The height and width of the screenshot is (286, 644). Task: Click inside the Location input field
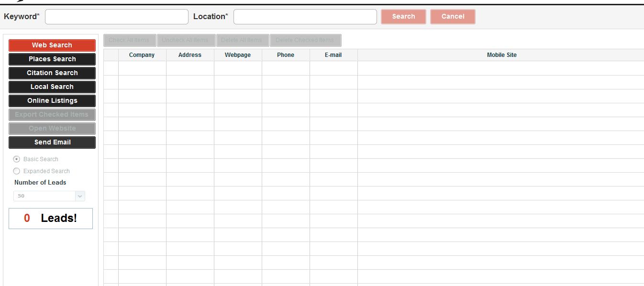coord(304,16)
